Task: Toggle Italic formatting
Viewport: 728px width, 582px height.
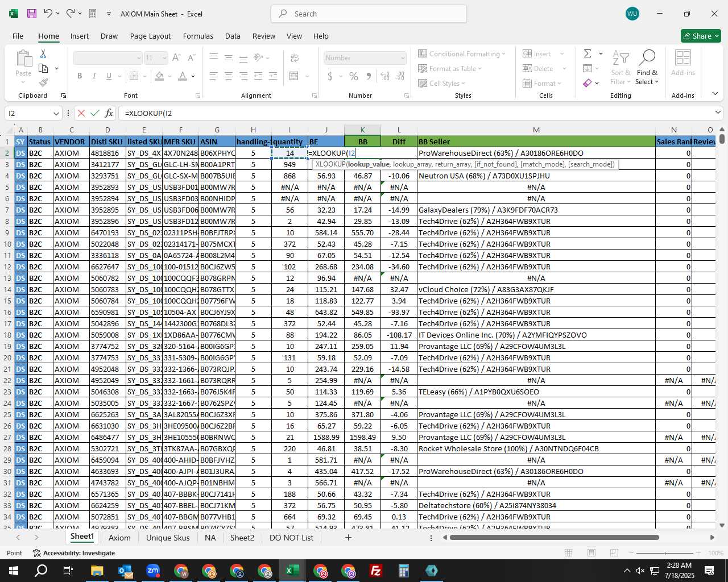Action: (x=94, y=76)
